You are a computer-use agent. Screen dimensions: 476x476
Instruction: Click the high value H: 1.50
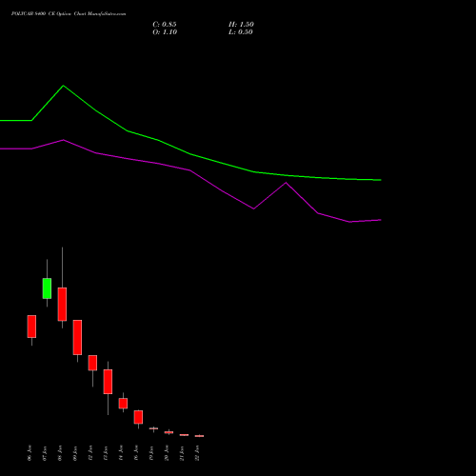tap(241, 25)
